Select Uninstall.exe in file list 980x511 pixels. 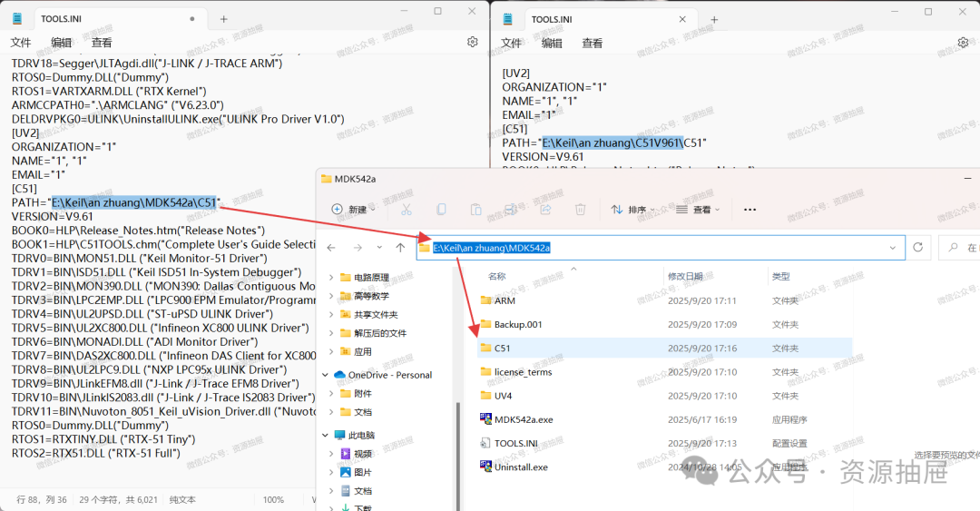(666, 467)
